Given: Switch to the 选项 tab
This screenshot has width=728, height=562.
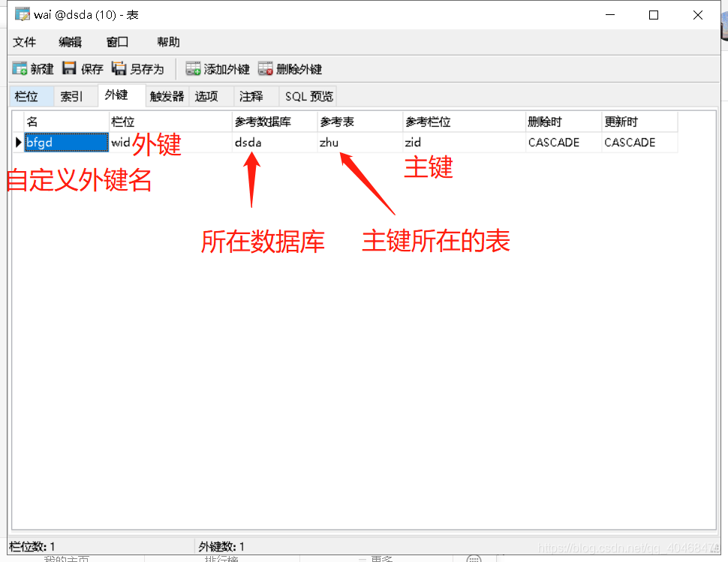Looking at the screenshot, I should pos(209,95).
